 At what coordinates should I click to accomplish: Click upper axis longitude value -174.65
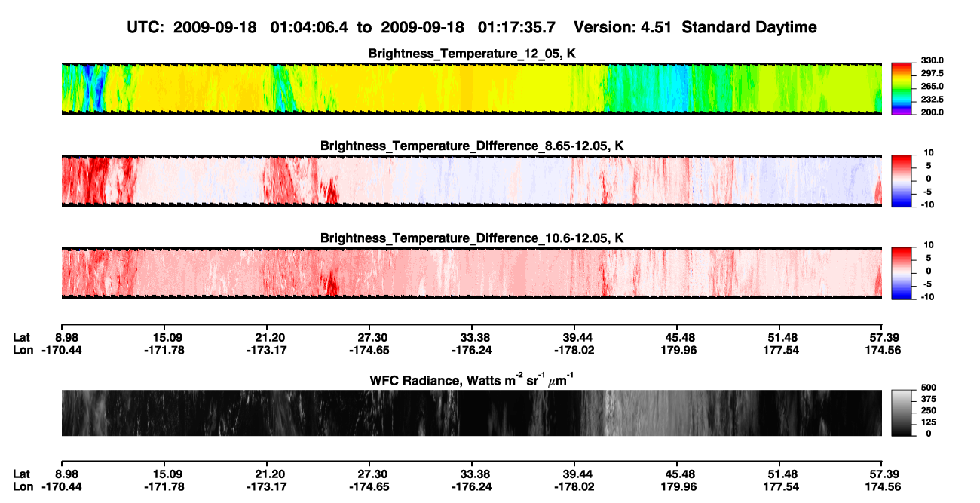pos(370,351)
